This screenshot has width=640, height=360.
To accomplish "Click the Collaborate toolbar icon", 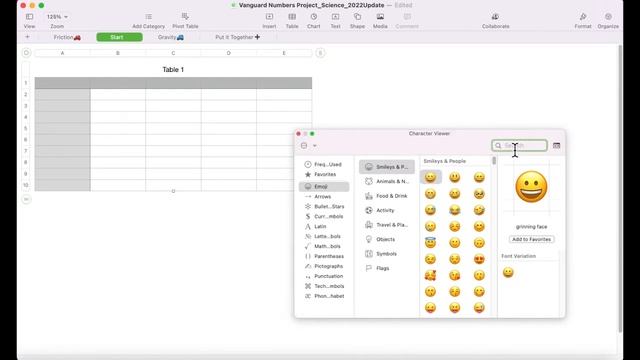I will pyautogui.click(x=495, y=17).
